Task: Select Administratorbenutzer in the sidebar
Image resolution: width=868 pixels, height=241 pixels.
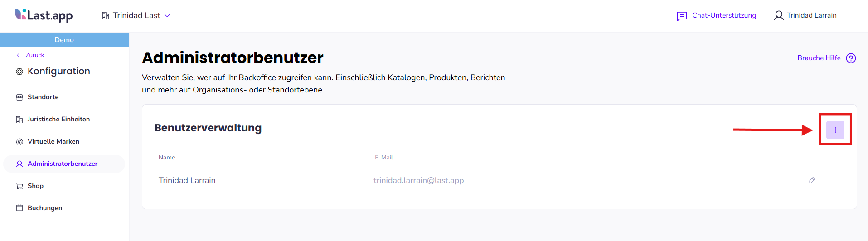Action: coord(63,164)
